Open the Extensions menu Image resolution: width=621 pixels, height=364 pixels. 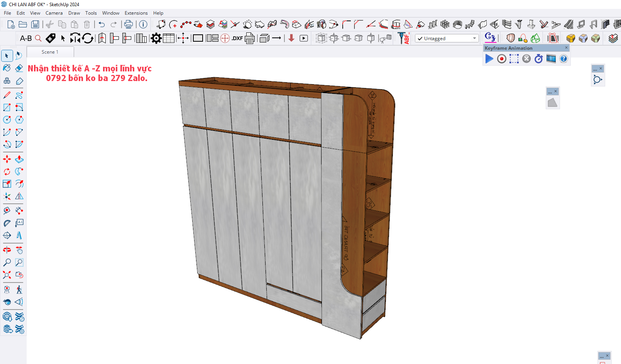click(136, 13)
